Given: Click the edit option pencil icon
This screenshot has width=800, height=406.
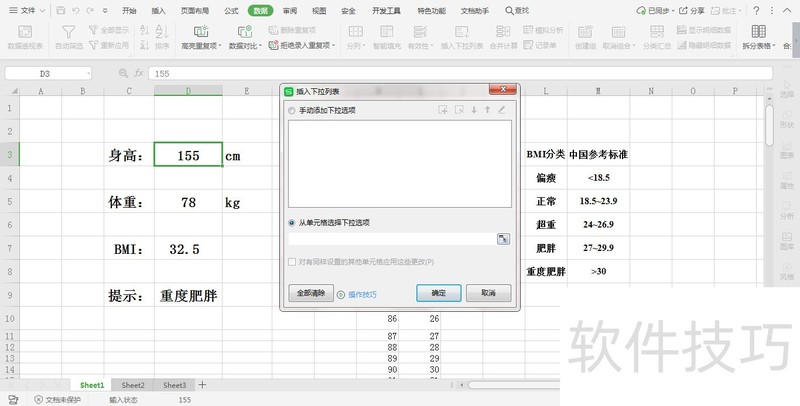Looking at the screenshot, I should [x=502, y=110].
